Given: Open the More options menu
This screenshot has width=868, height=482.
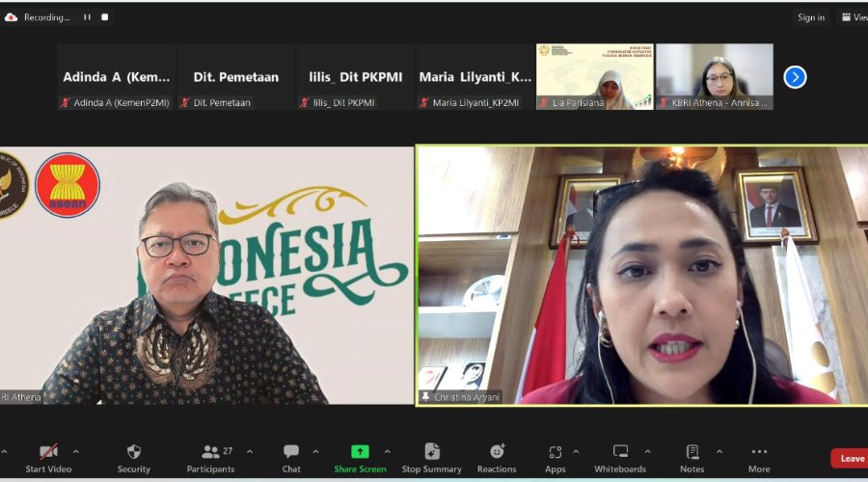Looking at the screenshot, I should point(759,452).
